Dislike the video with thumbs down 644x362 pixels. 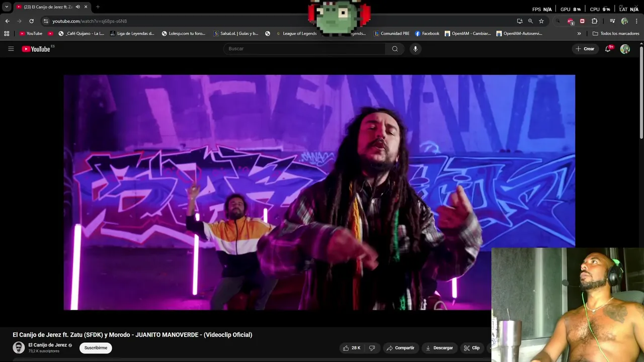click(372, 348)
